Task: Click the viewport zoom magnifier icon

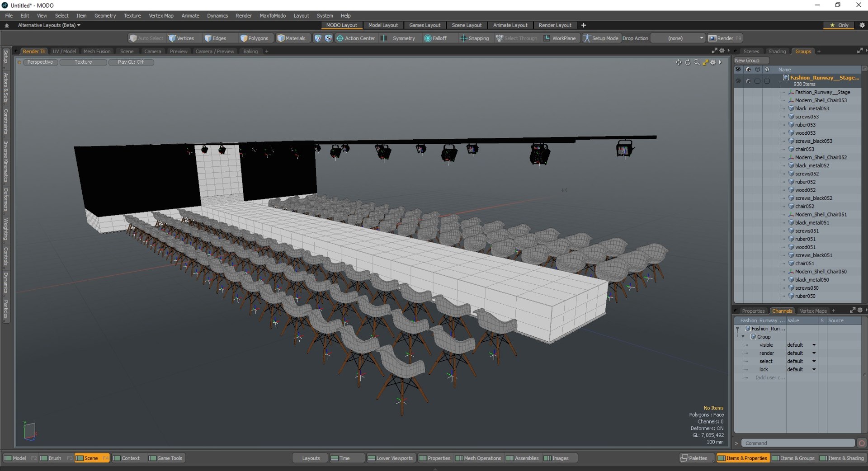Action: [x=697, y=62]
